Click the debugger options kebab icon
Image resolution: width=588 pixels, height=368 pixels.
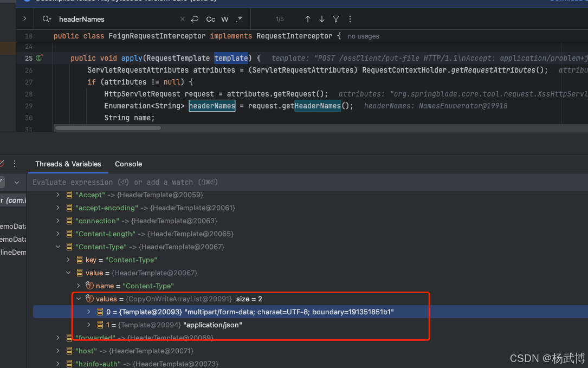[x=15, y=164]
